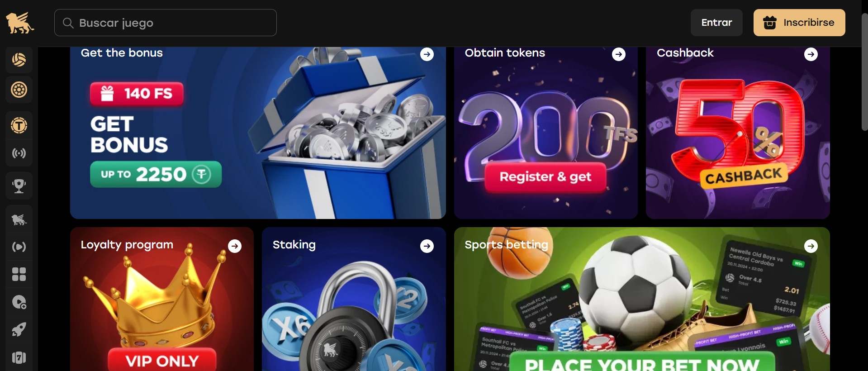Click the rocket crash games icon
The height and width of the screenshot is (371, 868).
tap(19, 330)
